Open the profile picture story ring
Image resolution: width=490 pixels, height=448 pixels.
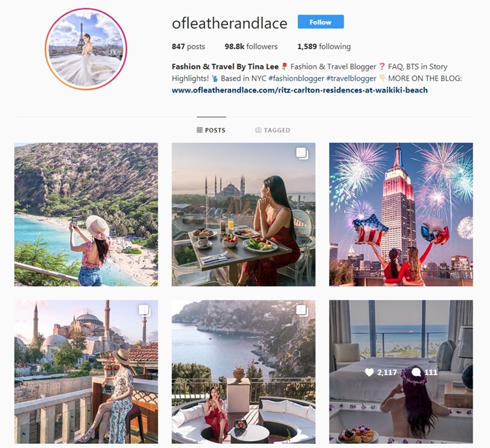(x=86, y=49)
